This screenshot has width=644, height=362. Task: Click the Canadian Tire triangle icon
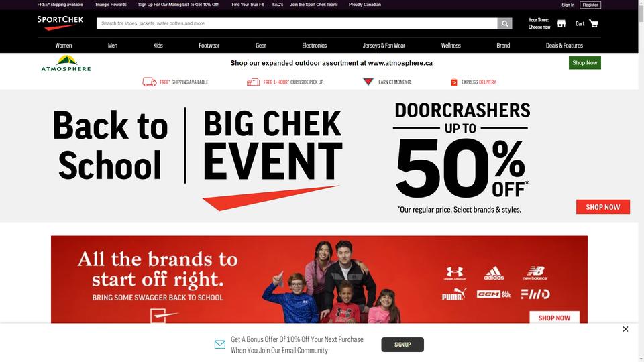[368, 82]
